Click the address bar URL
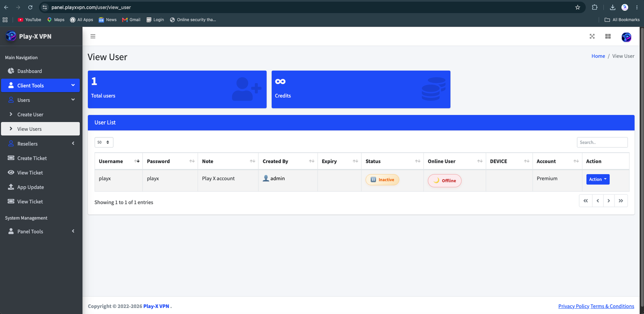This screenshot has width=644, height=314. [x=91, y=7]
